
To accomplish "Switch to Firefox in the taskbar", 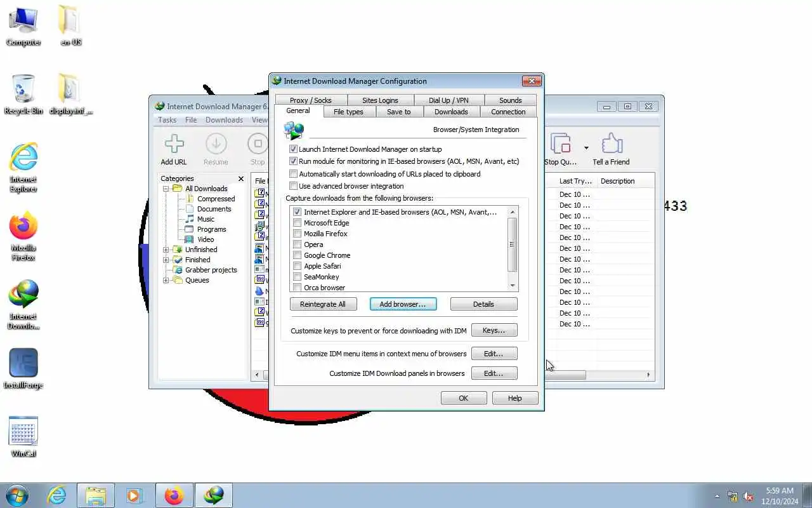I will [174, 495].
